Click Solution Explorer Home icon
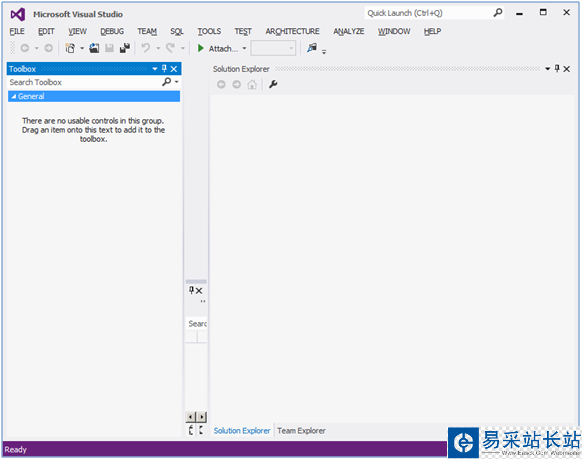Viewport: 582px width, 459px height. coord(252,85)
